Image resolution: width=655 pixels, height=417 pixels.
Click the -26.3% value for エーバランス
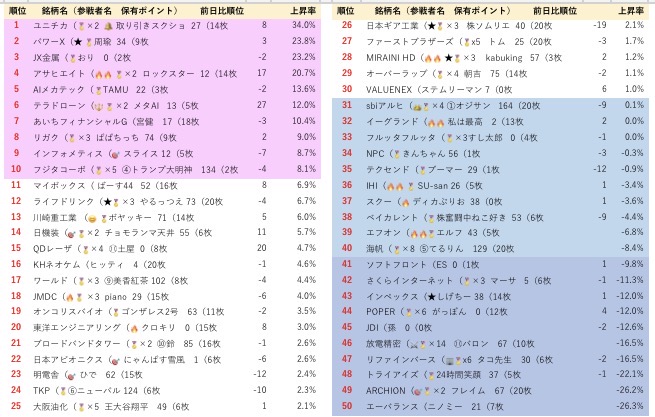629,407
